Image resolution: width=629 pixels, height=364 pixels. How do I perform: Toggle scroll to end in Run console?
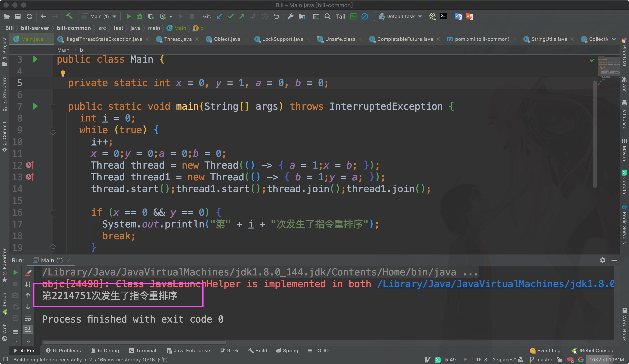tap(28, 329)
